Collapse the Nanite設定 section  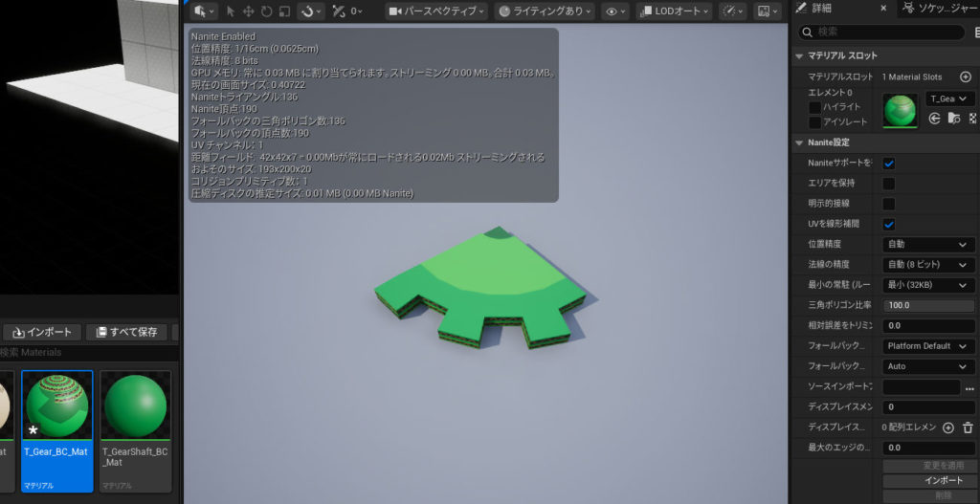[800, 142]
